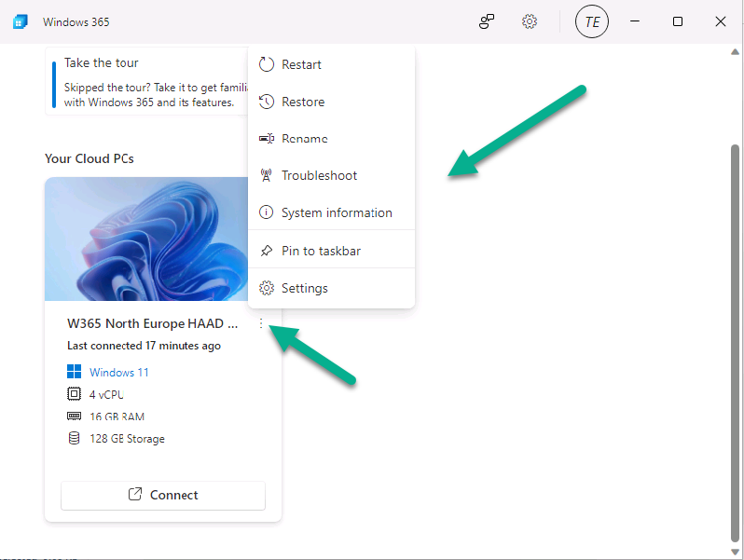Click the external-link icon in Connect button
The image size is (744, 560).
pyautogui.click(x=135, y=494)
